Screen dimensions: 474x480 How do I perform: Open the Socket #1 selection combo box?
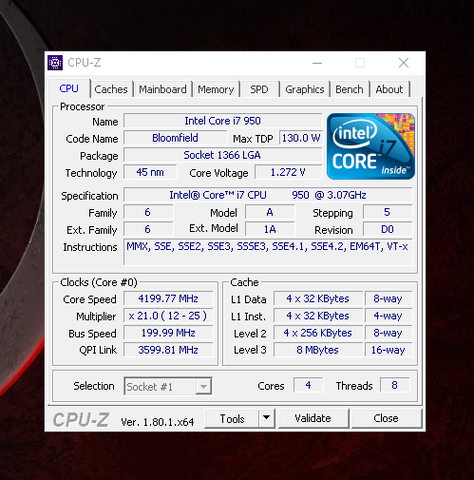pos(168,386)
